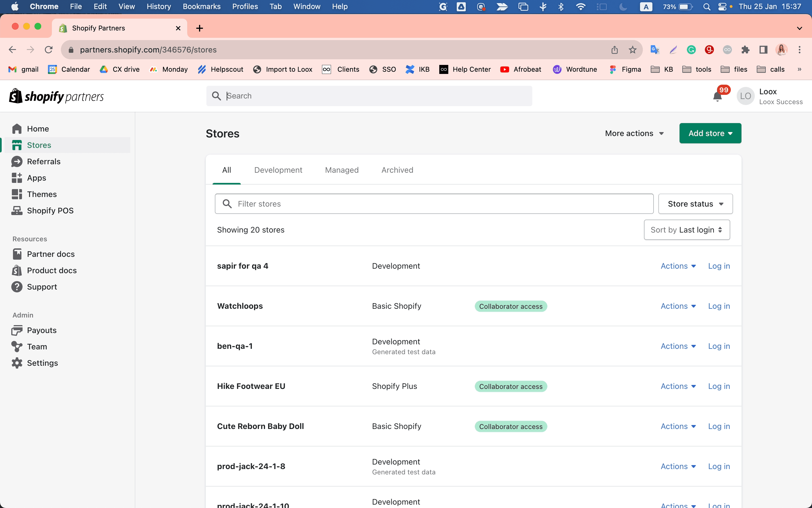The height and width of the screenshot is (508, 812).
Task: Expand Actions for sapir for qa 4
Action: tap(678, 266)
